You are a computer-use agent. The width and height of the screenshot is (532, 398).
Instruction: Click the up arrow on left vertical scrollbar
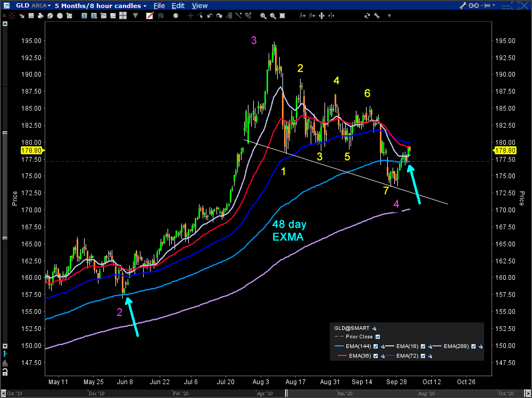point(5,24)
